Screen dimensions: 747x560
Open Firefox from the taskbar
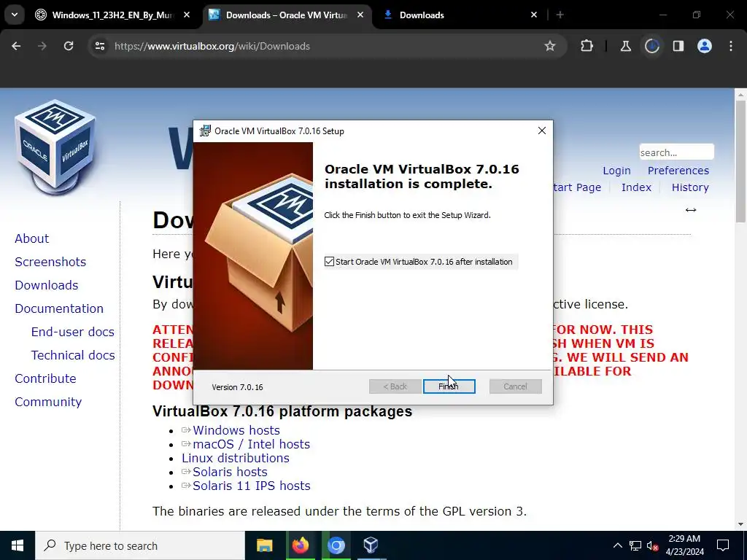tap(300, 545)
